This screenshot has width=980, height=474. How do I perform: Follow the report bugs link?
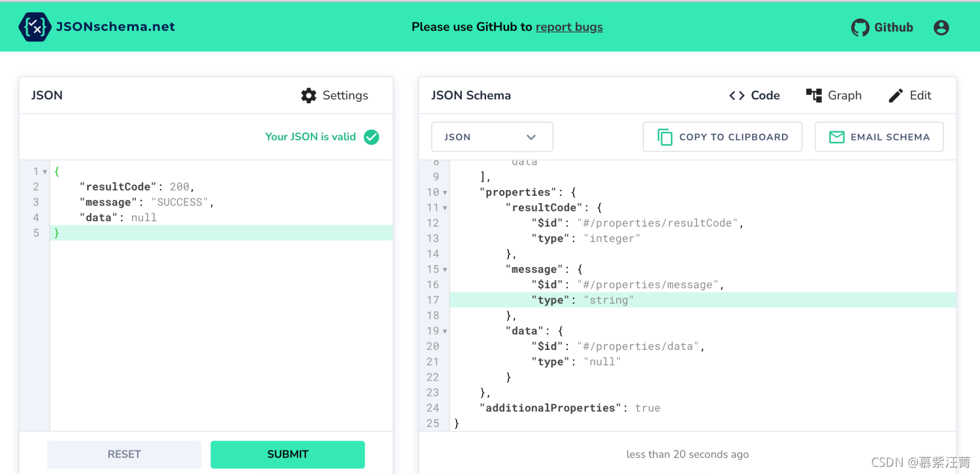coord(569,27)
